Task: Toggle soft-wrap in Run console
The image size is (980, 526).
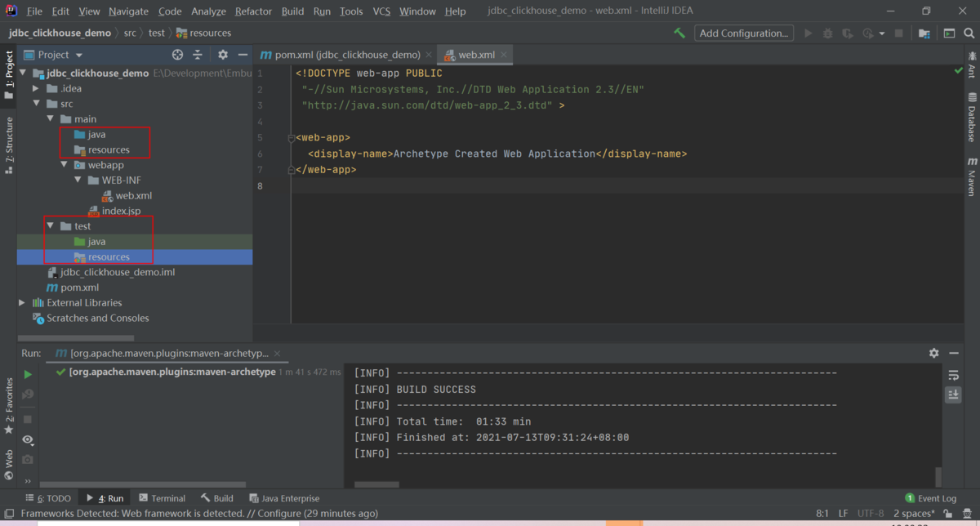Action: (x=953, y=376)
